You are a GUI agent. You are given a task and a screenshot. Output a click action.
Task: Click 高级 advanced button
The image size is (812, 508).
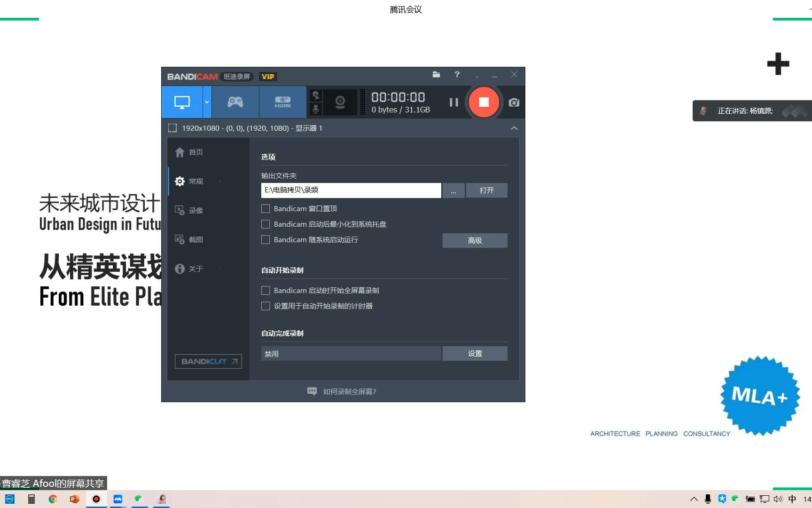475,240
